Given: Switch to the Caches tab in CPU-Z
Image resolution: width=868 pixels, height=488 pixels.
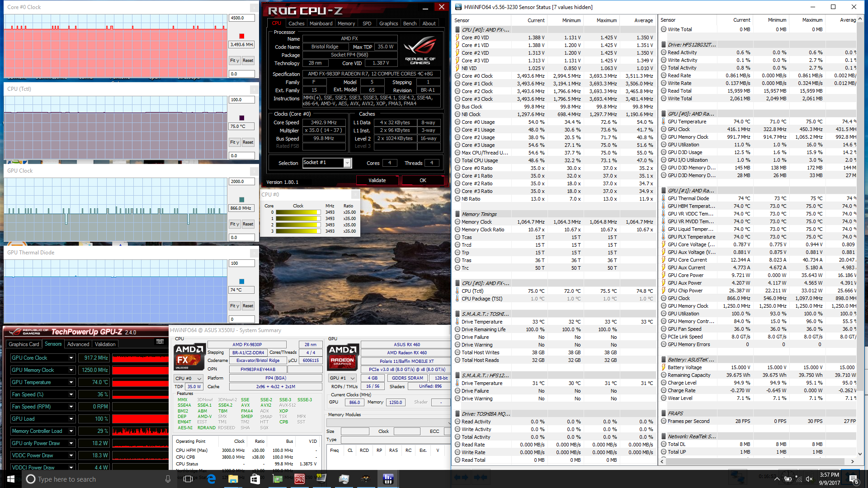Looking at the screenshot, I should coord(296,23).
